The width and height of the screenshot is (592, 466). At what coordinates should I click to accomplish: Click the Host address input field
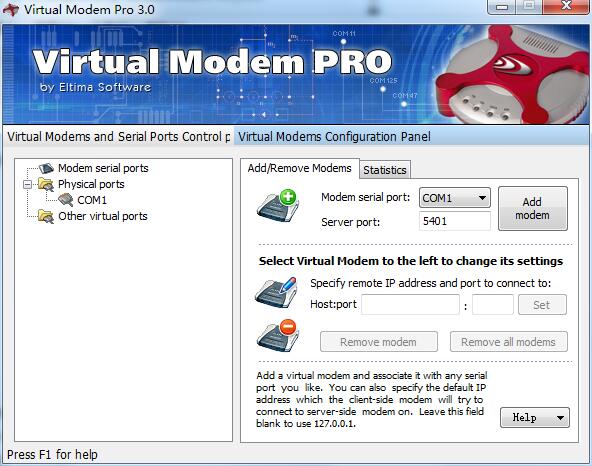click(x=410, y=305)
